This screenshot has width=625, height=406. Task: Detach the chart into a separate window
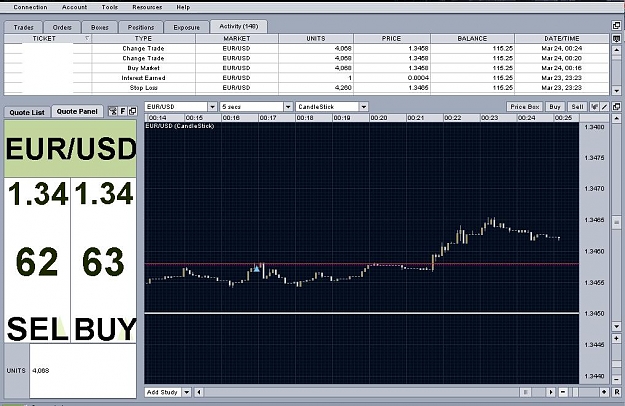tap(616, 107)
